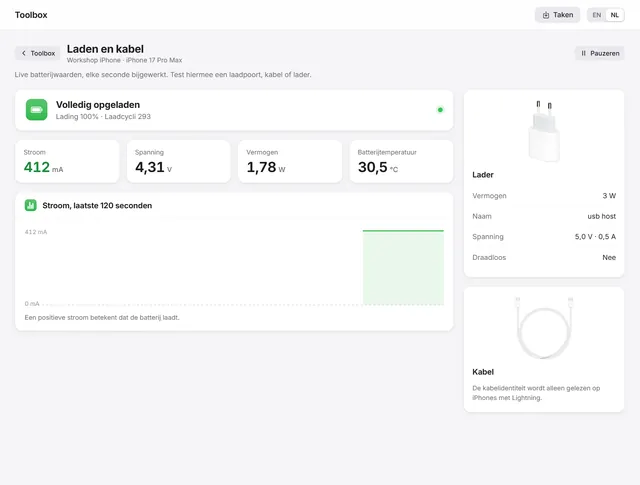Switch language to EN
This screenshot has height=485, width=640.
(597, 15)
